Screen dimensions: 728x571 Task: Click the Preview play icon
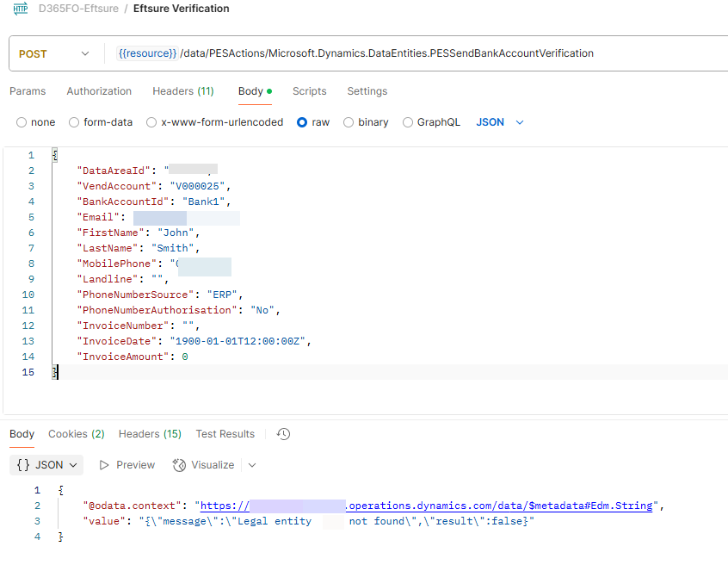104,465
